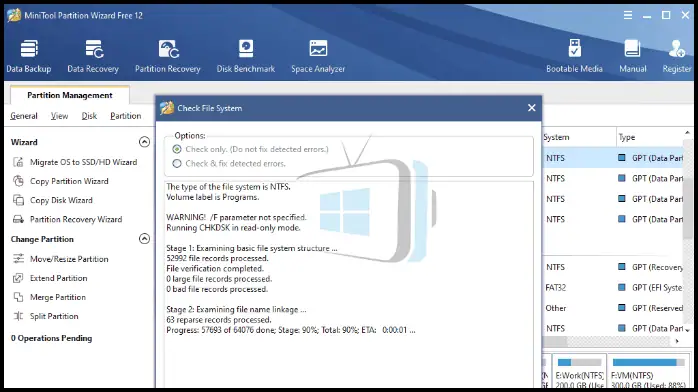Select 'Check & fix detected errors' option
The width and height of the screenshot is (698, 392).
coord(177,163)
